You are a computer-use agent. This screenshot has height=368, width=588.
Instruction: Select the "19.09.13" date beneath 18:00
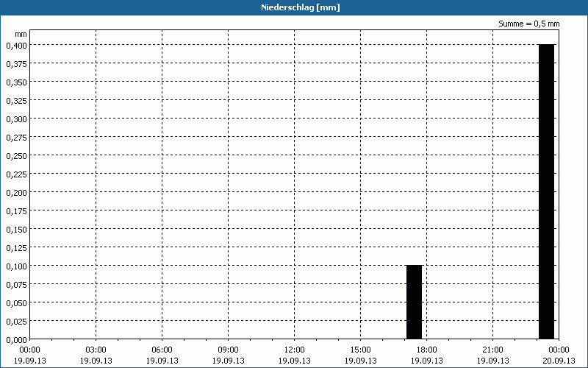click(427, 361)
